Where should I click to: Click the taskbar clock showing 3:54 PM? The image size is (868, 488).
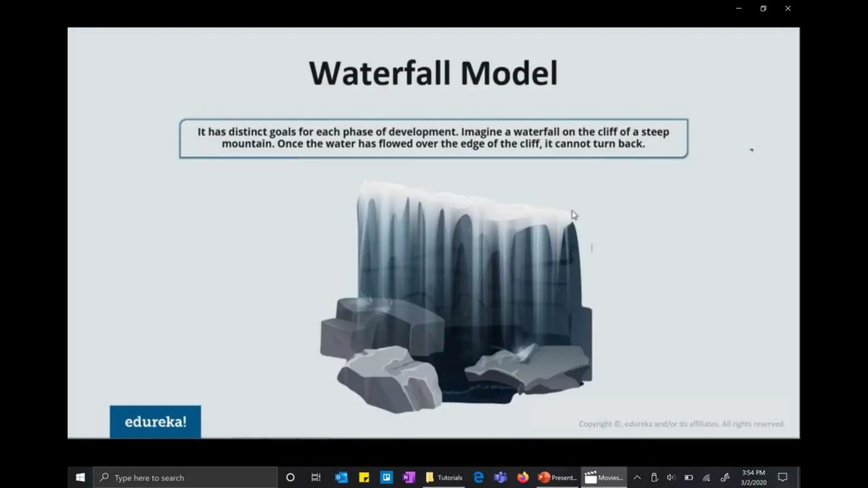(x=753, y=477)
